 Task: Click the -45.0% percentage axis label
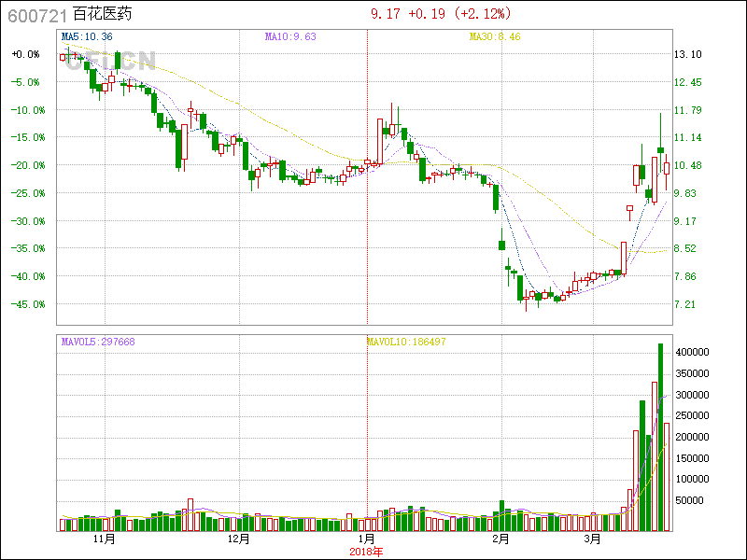[25, 304]
